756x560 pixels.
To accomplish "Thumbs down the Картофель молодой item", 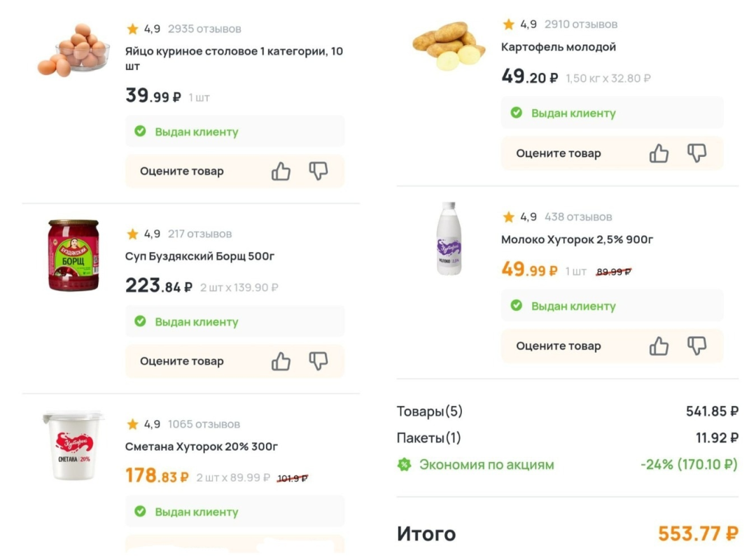I will [696, 153].
